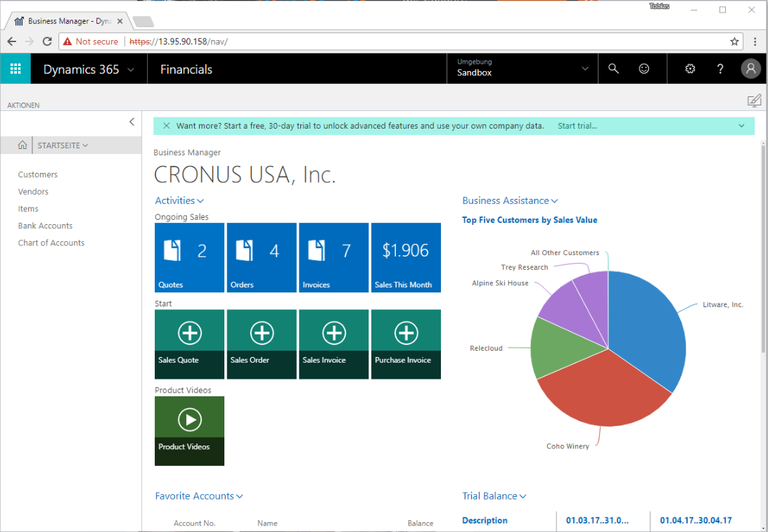The image size is (768, 532).
Task: Create a new Sales Invoice
Action: coord(333,344)
